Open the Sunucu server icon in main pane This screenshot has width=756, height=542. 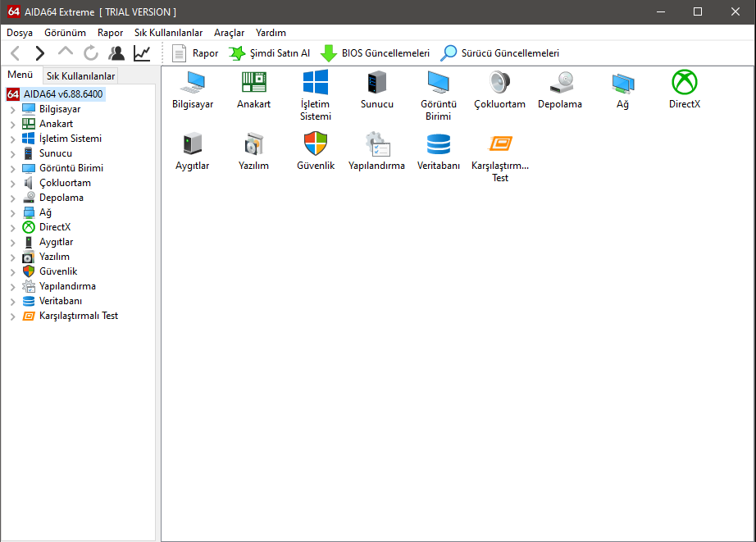click(x=376, y=89)
